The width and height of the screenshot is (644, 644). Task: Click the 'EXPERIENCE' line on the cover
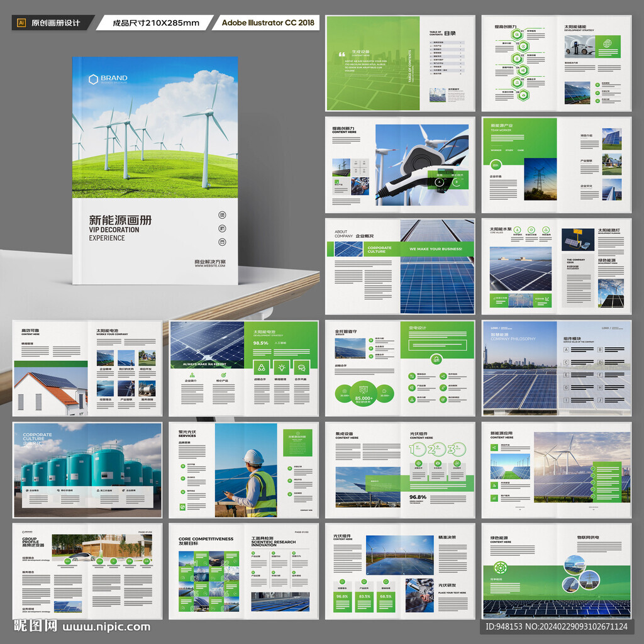(x=107, y=238)
